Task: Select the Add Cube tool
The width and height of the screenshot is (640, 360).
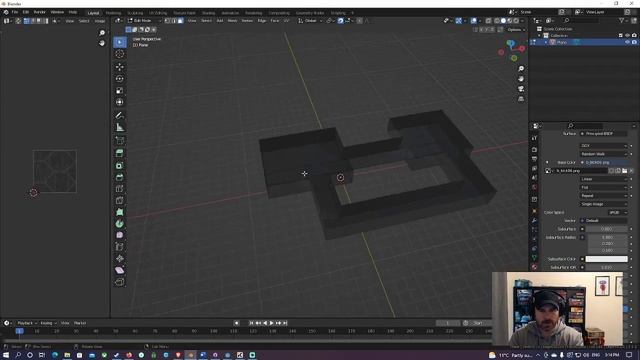Action: click(120, 140)
